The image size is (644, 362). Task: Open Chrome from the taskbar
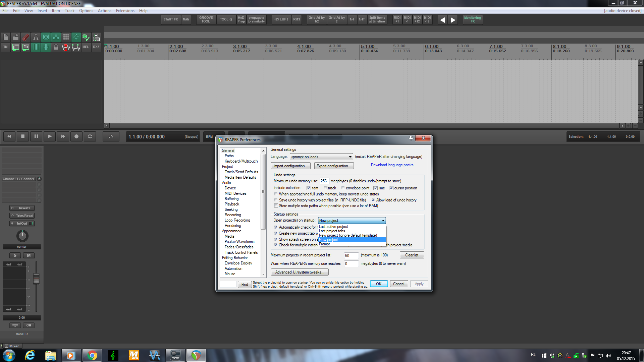pos(92,355)
